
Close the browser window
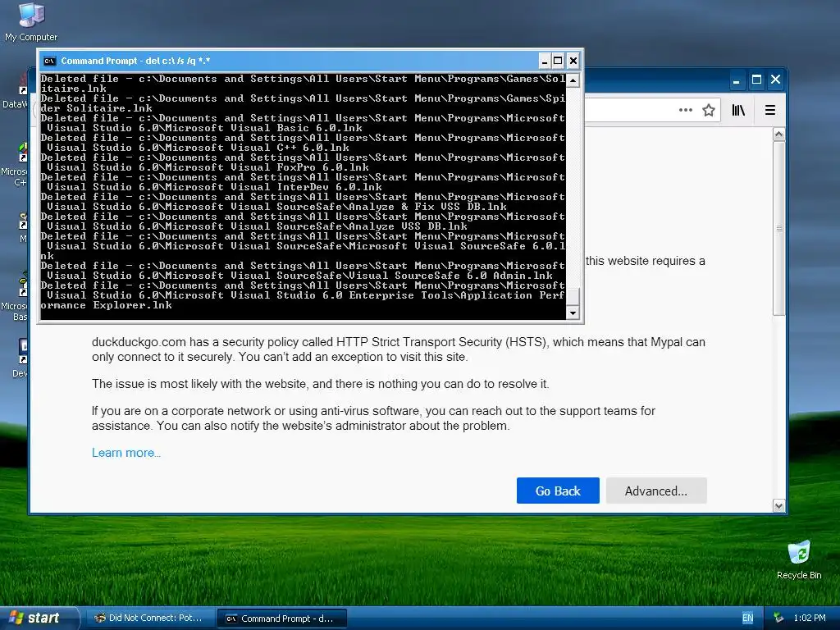tap(776, 80)
